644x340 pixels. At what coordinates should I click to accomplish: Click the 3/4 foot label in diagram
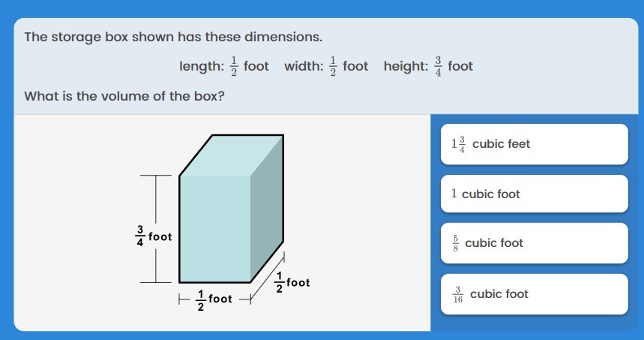(x=154, y=236)
